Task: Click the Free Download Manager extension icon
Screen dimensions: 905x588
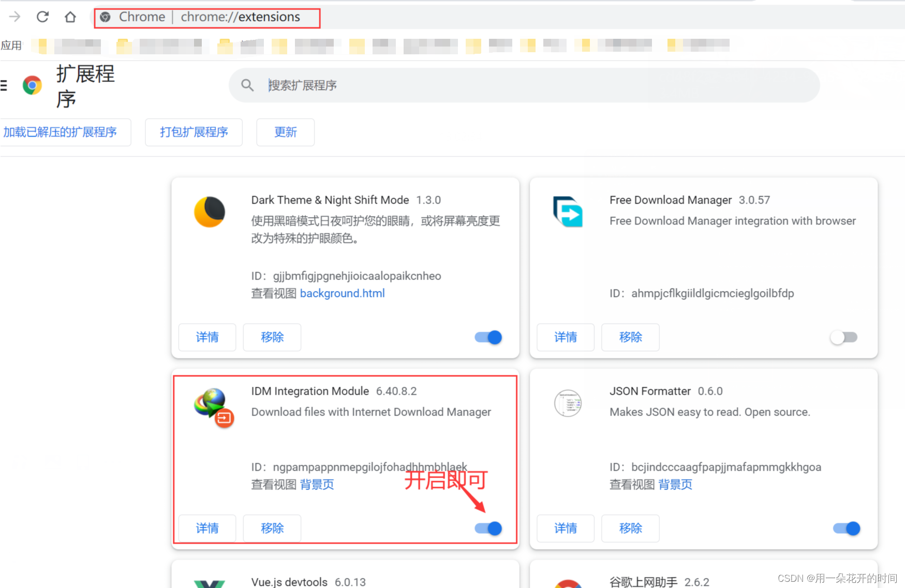Action: tap(568, 212)
